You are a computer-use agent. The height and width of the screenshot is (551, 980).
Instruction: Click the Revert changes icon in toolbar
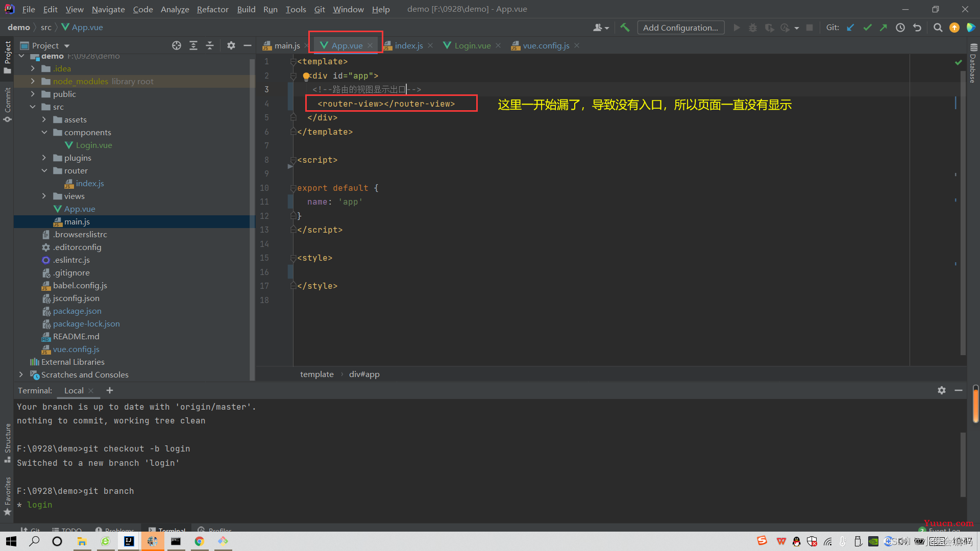pyautogui.click(x=917, y=28)
